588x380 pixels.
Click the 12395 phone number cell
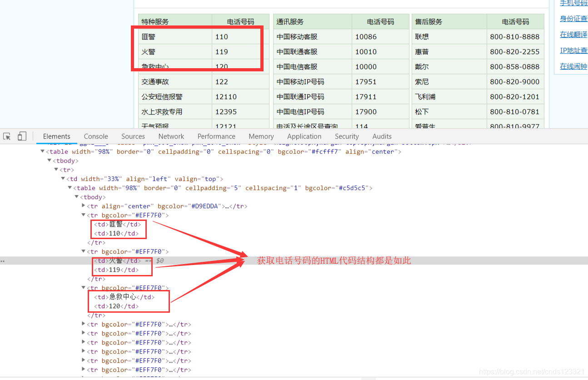[x=240, y=111]
